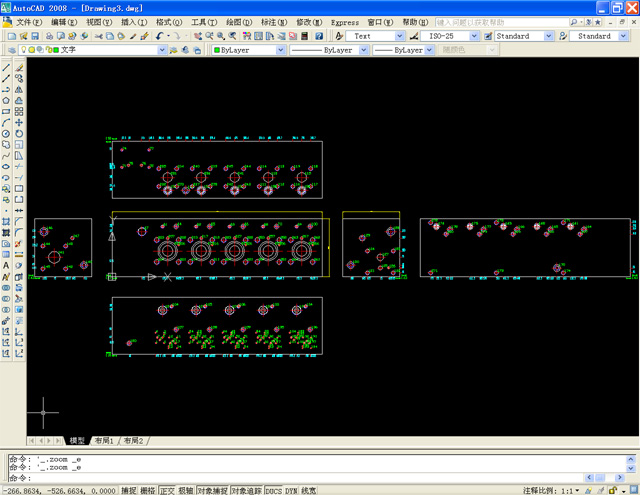Click the Mirror tool
This screenshot has height=495, width=640.
click(x=19, y=89)
